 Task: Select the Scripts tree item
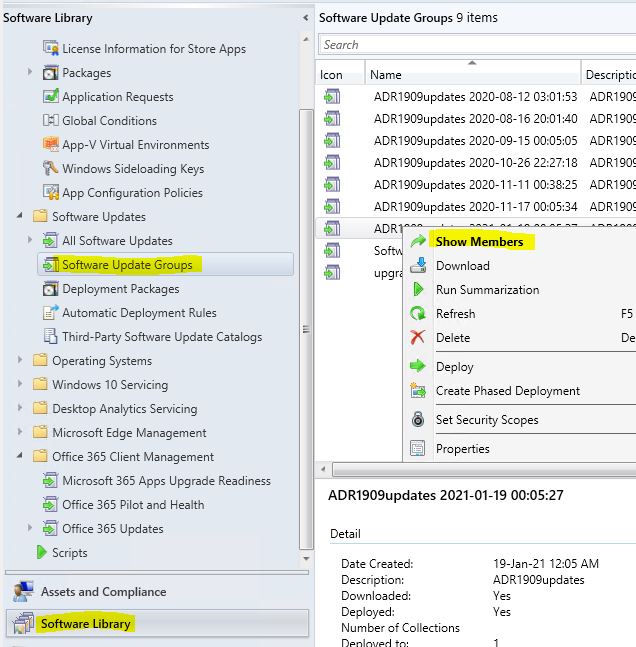point(69,553)
